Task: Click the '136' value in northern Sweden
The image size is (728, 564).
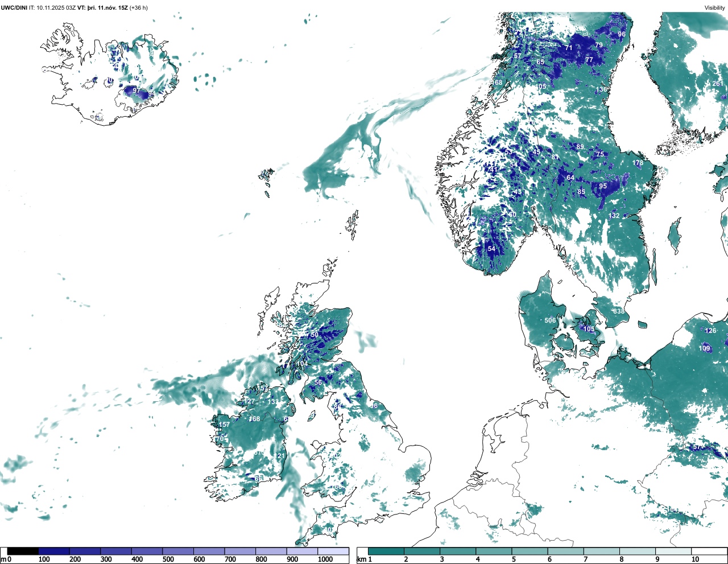Action: [602, 89]
